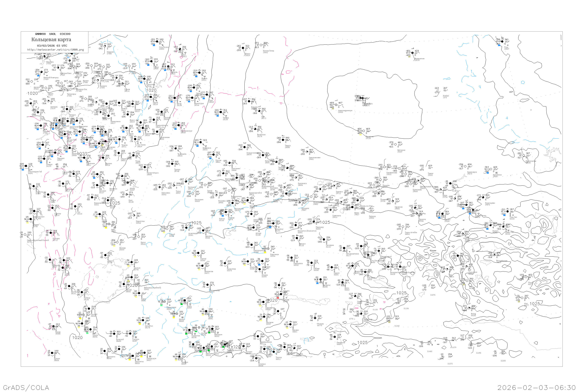Click the blue square under Усть-Кулом station
This screenshot has height=392, width=588.
(154, 45)
